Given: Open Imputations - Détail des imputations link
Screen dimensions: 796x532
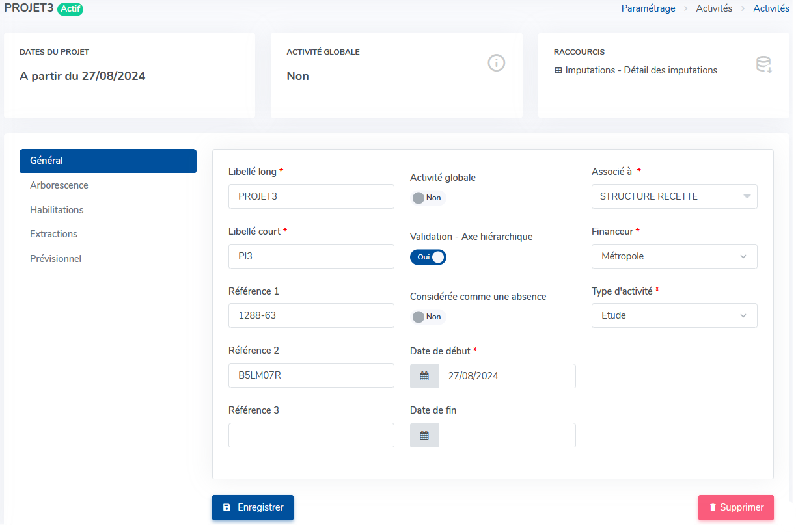Looking at the screenshot, I should [x=641, y=70].
